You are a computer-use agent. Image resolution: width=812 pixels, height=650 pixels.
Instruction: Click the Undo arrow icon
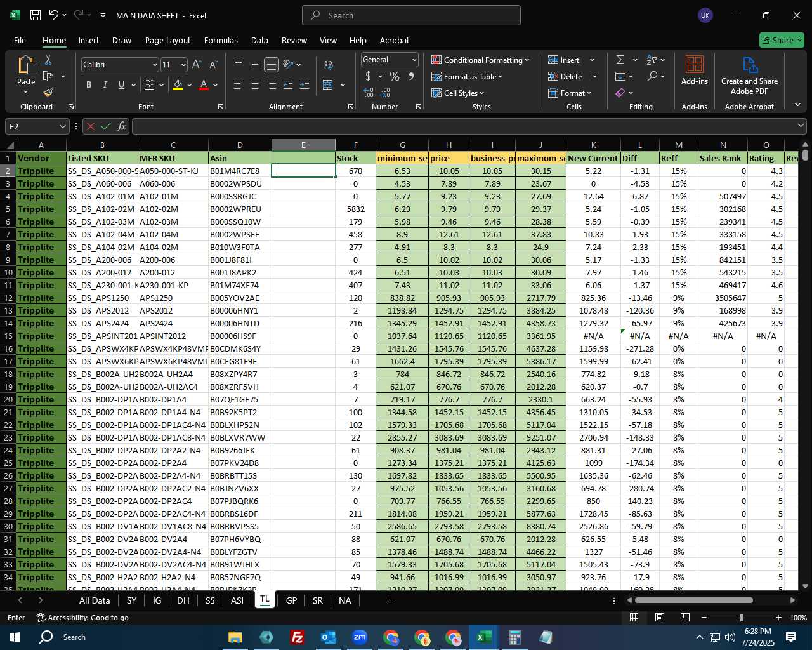point(54,15)
